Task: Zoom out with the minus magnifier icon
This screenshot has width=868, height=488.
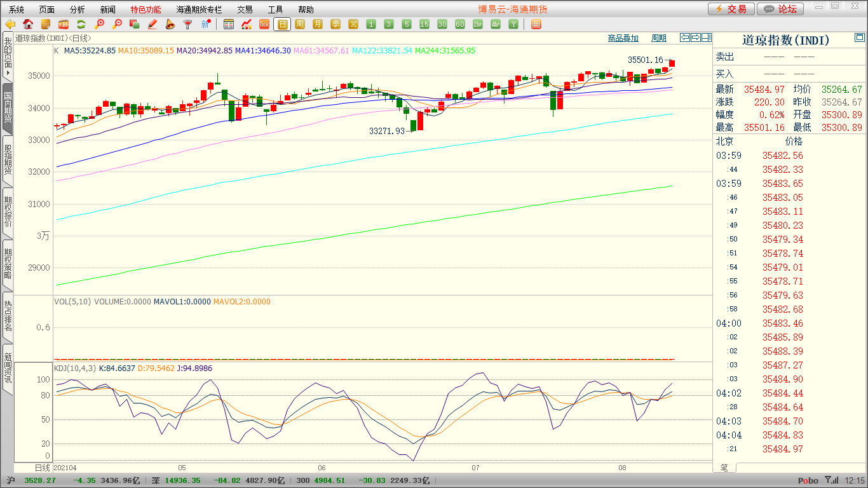Action: (117, 24)
